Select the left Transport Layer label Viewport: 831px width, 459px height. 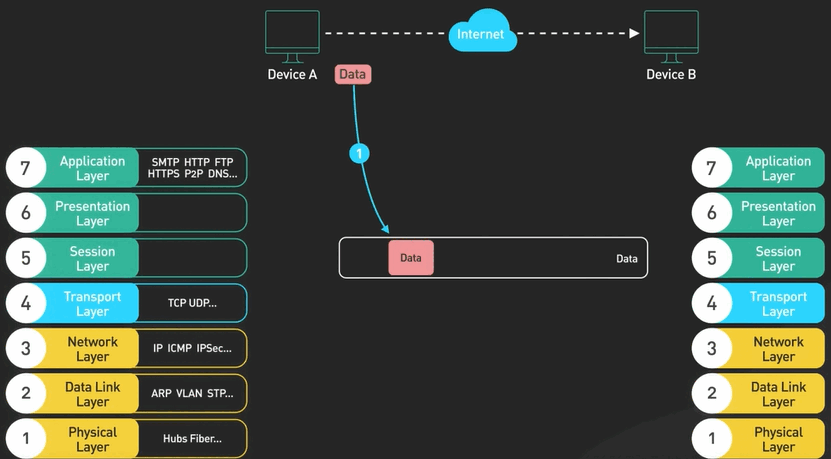92,304
